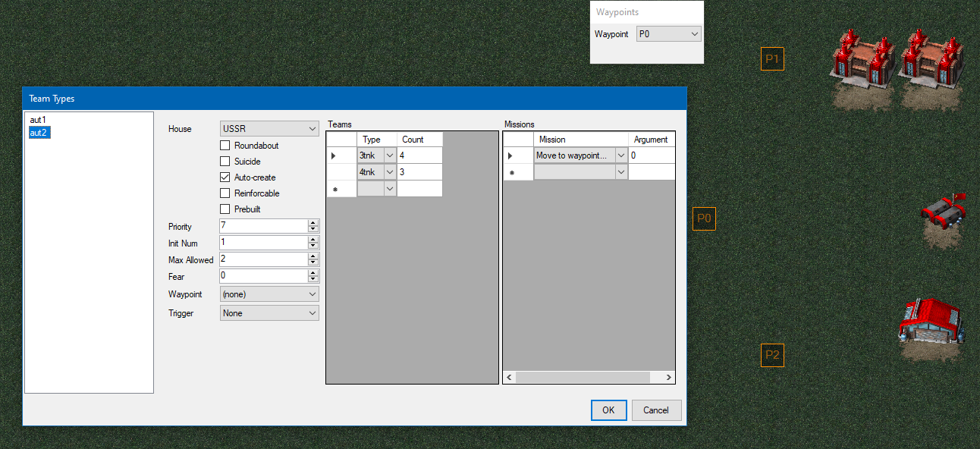The height and width of the screenshot is (449, 980).
Task: Click the Team Types dialog title bar
Action: (354, 99)
